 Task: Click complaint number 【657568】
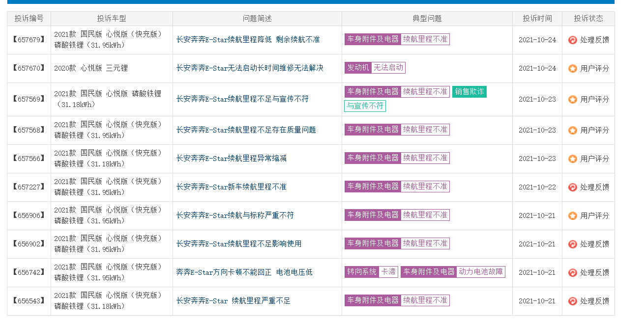[29, 130]
